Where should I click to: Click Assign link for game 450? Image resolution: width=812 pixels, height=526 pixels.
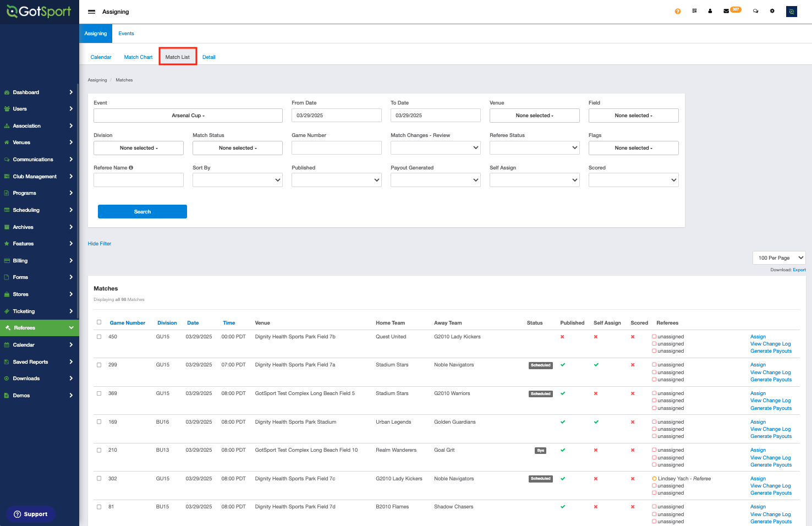coord(758,337)
